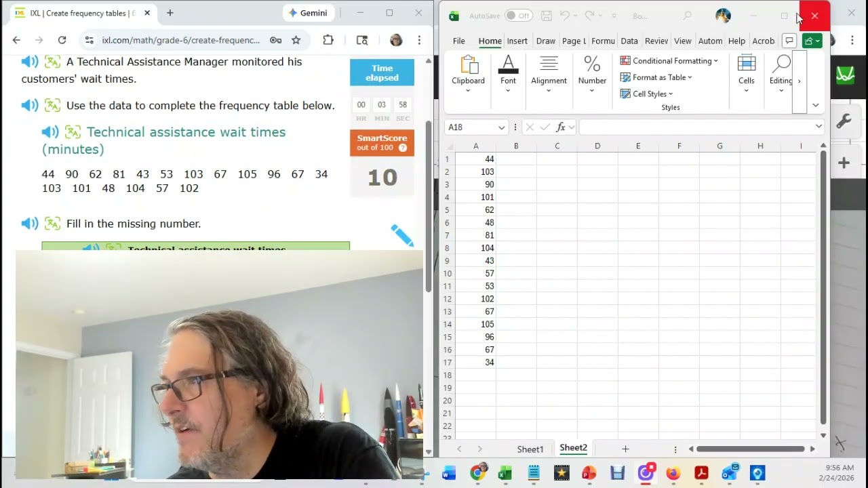Bookmark this page with the star icon
This screenshot has height=488, width=868.
pyautogui.click(x=296, y=40)
